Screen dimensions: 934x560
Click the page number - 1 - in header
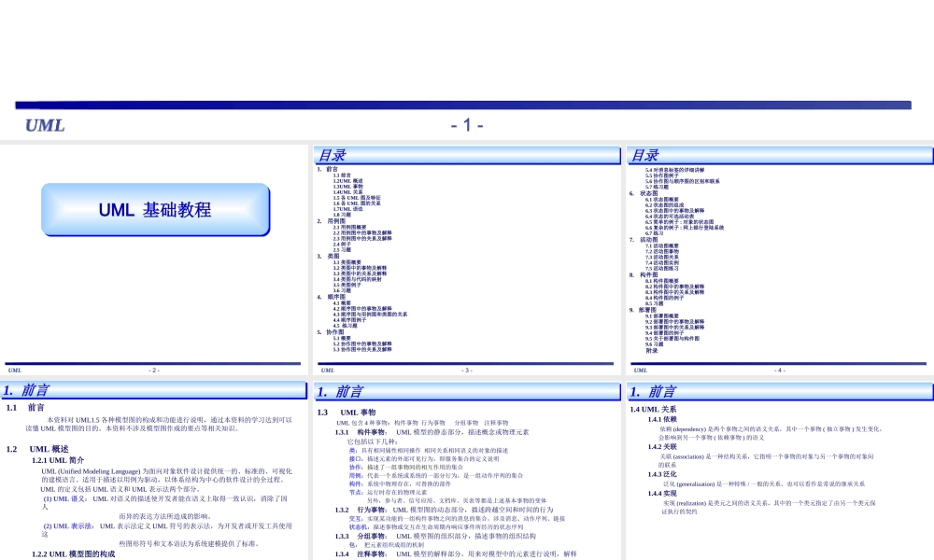coord(466,125)
